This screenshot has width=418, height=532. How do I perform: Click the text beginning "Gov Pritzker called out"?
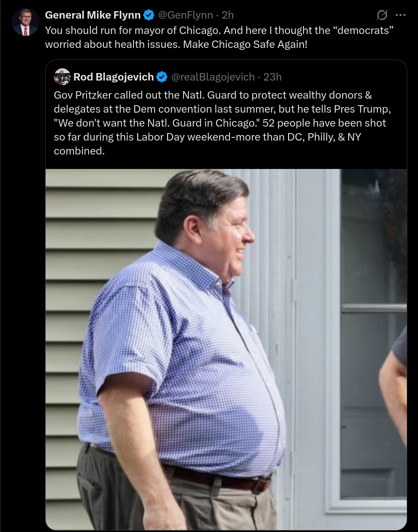[220, 123]
